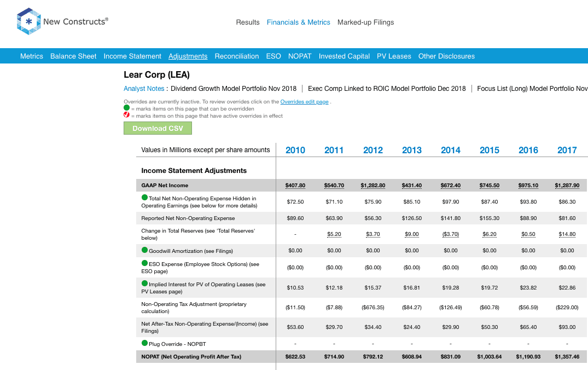Click Change in Total Reserves value $3.70 for 2012

tap(372, 234)
